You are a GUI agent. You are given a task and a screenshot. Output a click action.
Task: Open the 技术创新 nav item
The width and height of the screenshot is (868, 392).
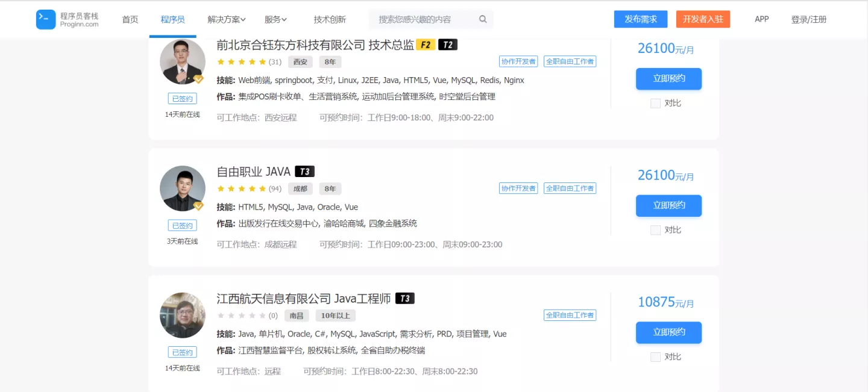tap(330, 19)
